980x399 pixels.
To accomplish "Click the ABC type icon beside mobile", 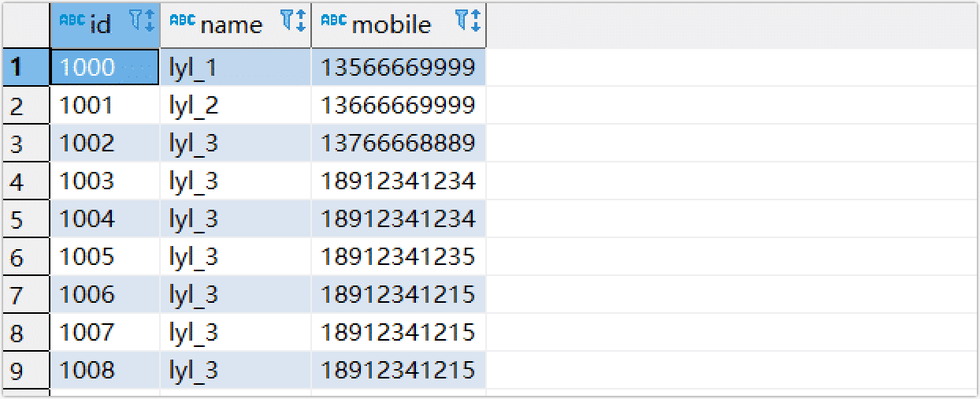I will click(x=333, y=21).
